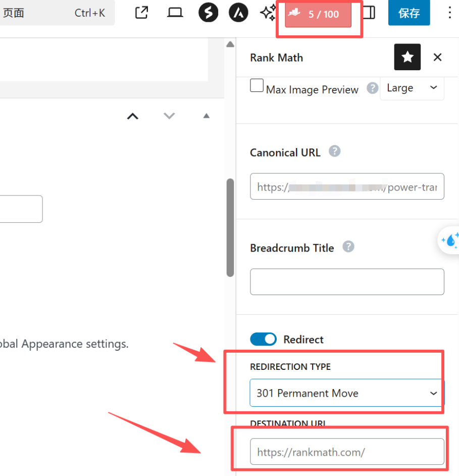Pin Rank Math with star button
Viewport: 459px width, 476px height.
coord(407,57)
